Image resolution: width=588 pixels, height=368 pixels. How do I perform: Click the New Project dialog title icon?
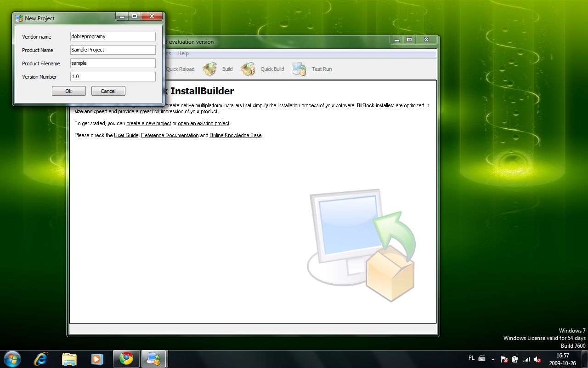(x=19, y=18)
